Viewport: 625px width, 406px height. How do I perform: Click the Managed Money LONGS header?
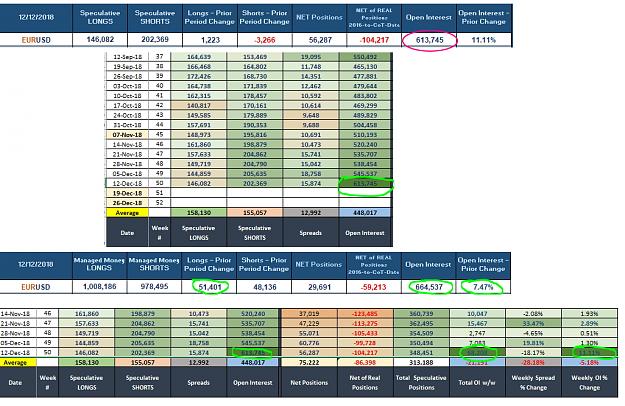[x=99, y=264]
